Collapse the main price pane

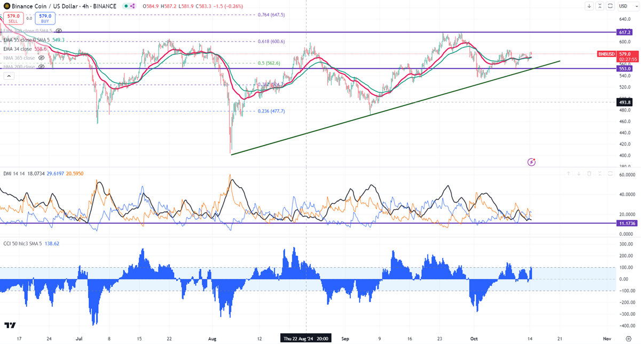click(x=600, y=6)
